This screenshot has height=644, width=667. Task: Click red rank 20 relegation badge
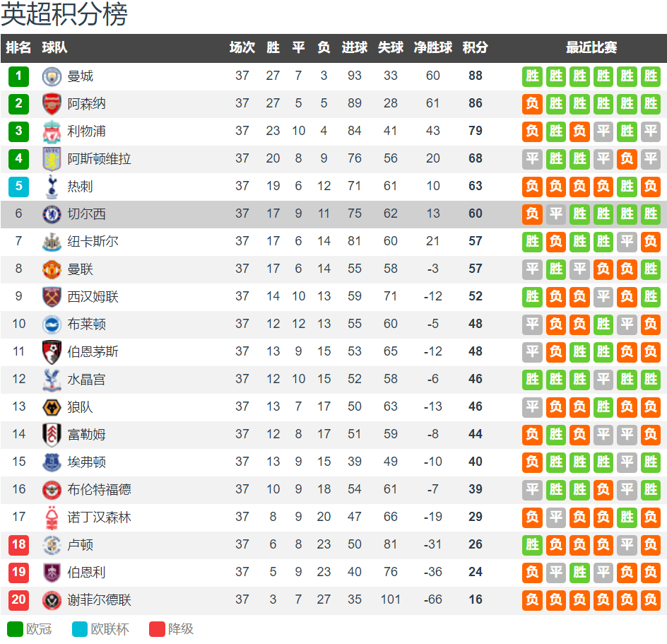[18, 600]
